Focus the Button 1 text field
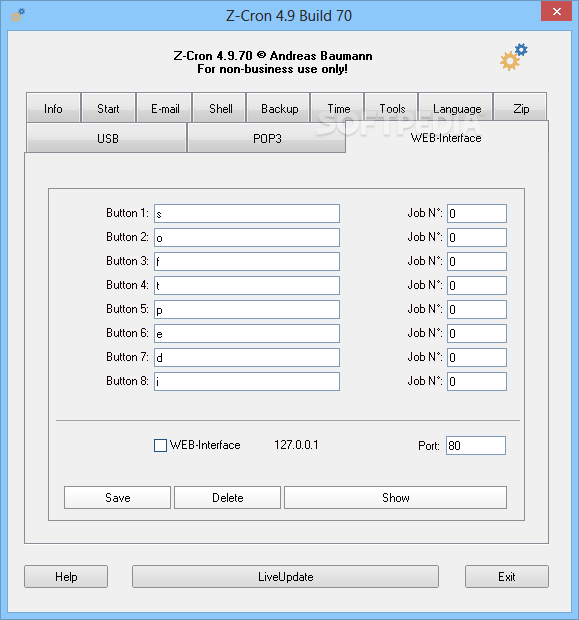 pos(247,214)
